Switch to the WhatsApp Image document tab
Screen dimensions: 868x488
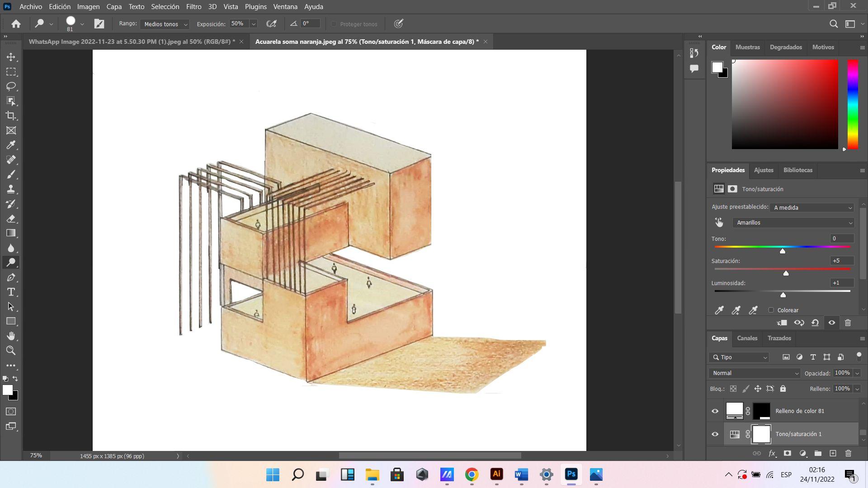[132, 42]
